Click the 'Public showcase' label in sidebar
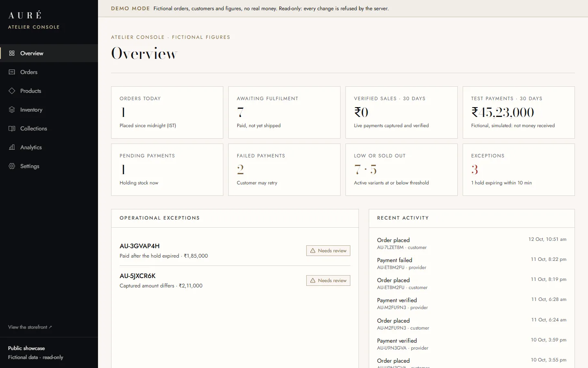Image resolution: width=588 pixels, height=368 pixels. pyautogui.click(x=27, y=348)
